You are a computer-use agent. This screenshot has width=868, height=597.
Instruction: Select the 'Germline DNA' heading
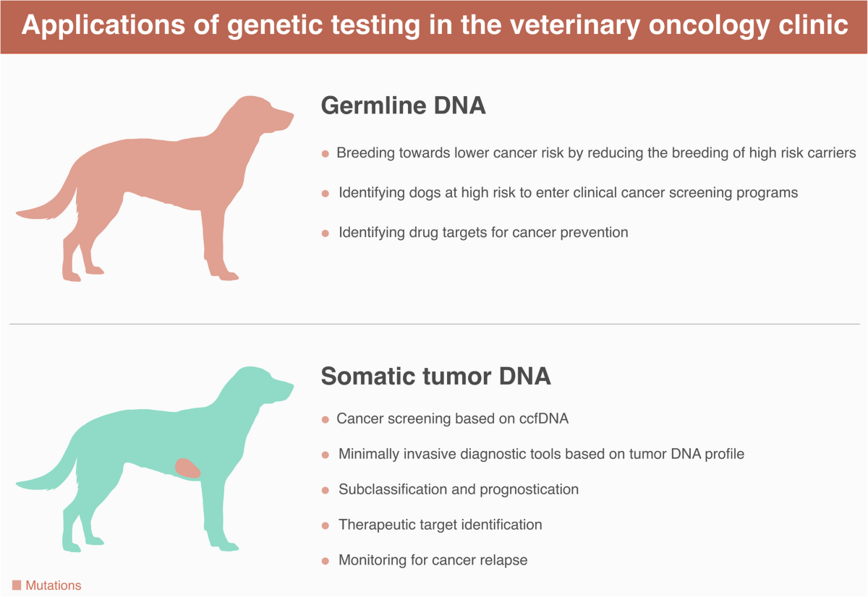(403, 106)
